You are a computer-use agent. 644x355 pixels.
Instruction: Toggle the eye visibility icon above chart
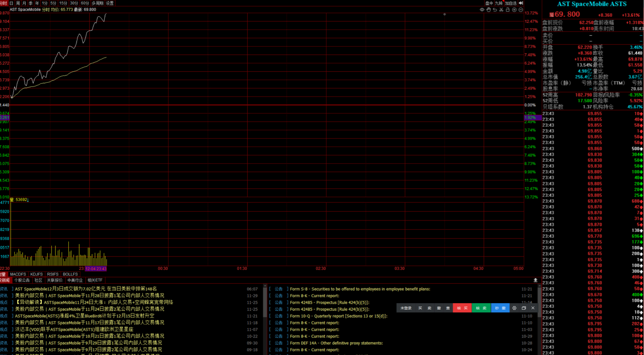(482, 10)
